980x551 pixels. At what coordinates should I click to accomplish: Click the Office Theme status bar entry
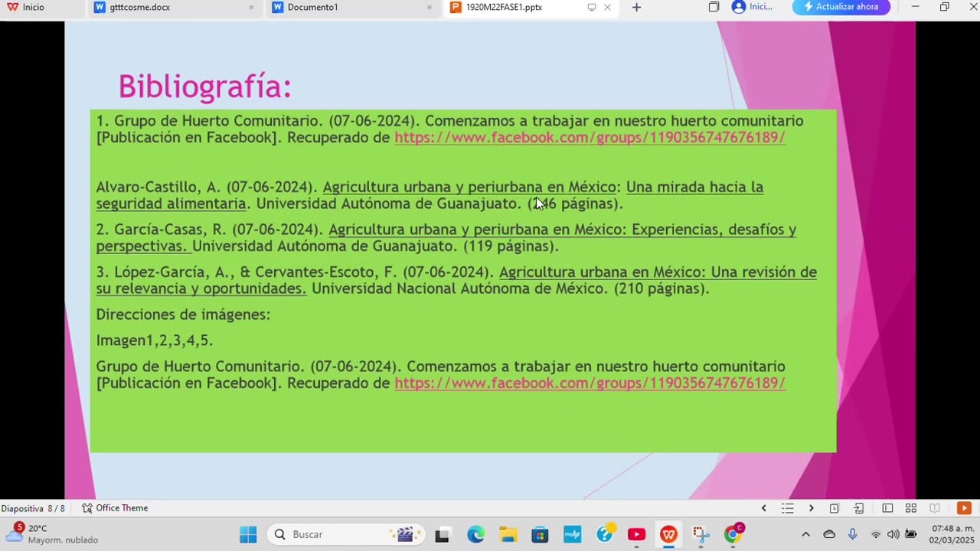115,508
